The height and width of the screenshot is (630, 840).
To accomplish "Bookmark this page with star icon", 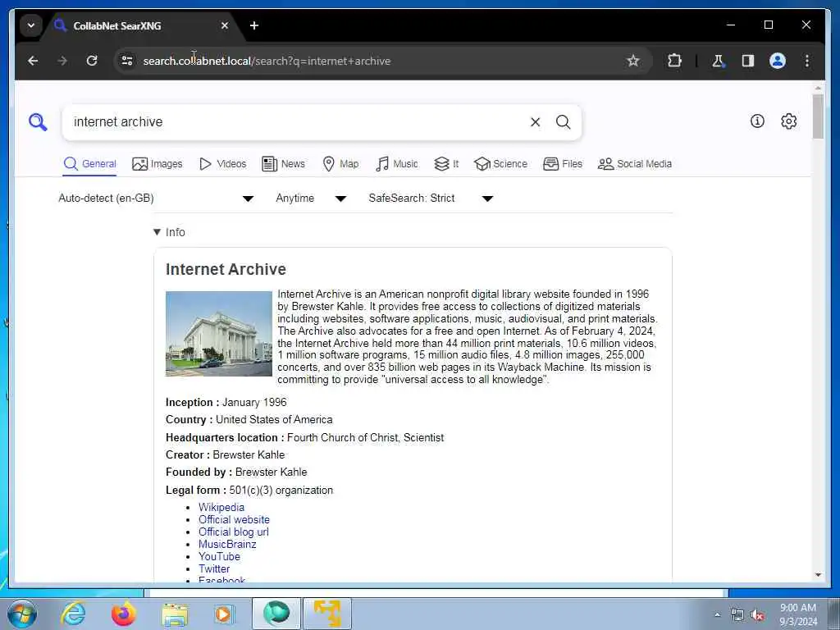I will [633, 61].
